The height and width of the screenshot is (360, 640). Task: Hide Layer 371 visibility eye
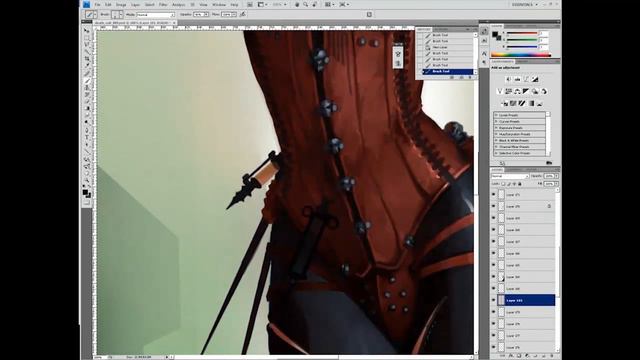493,195
